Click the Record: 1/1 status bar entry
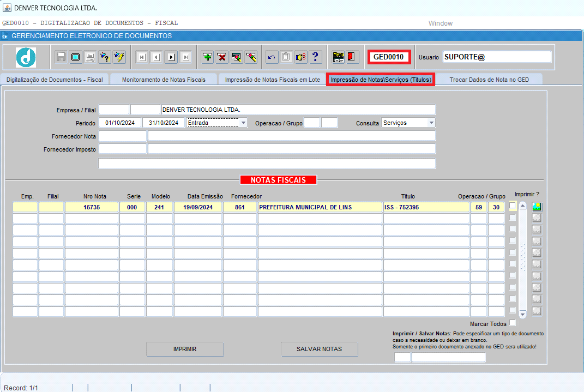The width and height of the screenshot is (584, 392). click(21, 388)
